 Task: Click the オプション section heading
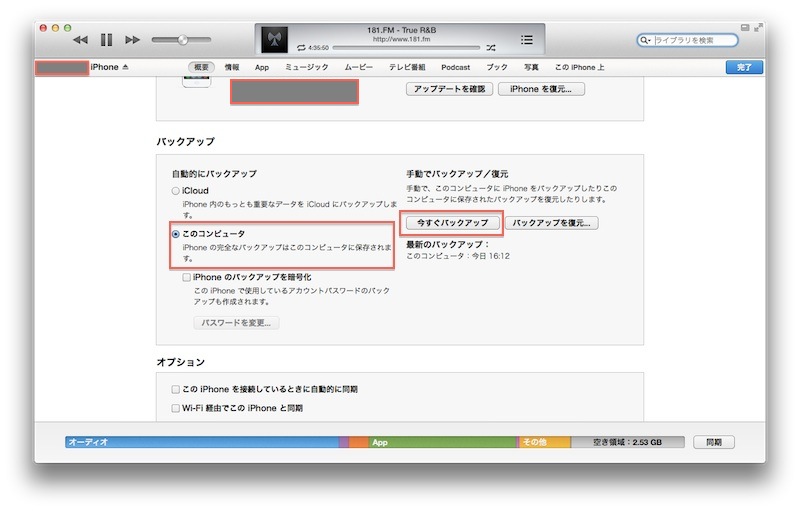click(181, 362)
